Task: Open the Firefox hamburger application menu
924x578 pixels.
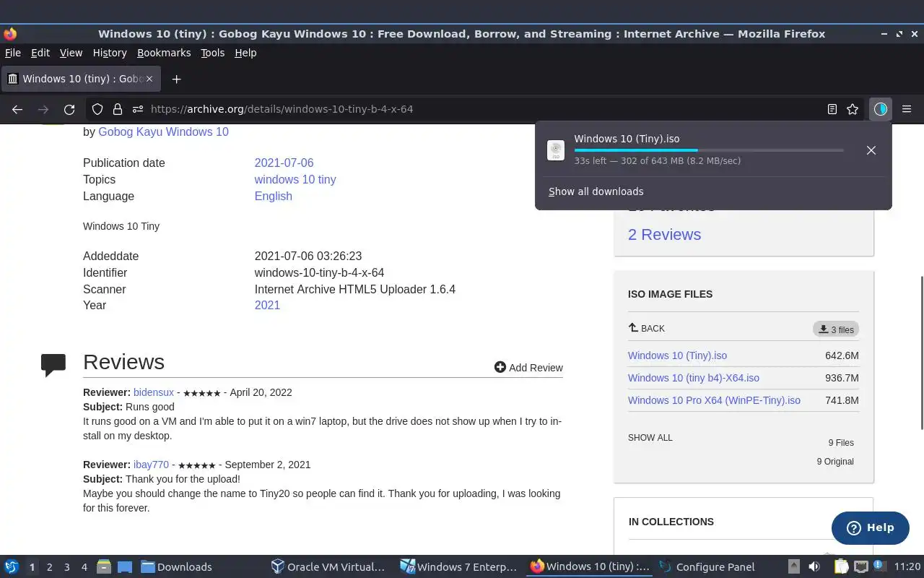Action: click(907, 109)
